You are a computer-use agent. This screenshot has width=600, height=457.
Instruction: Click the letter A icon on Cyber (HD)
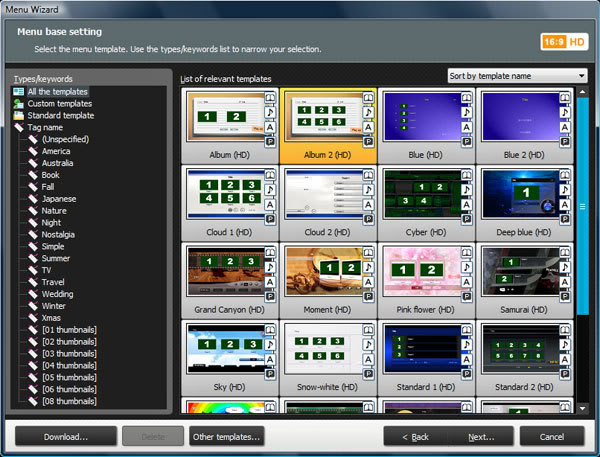point(466,205)
